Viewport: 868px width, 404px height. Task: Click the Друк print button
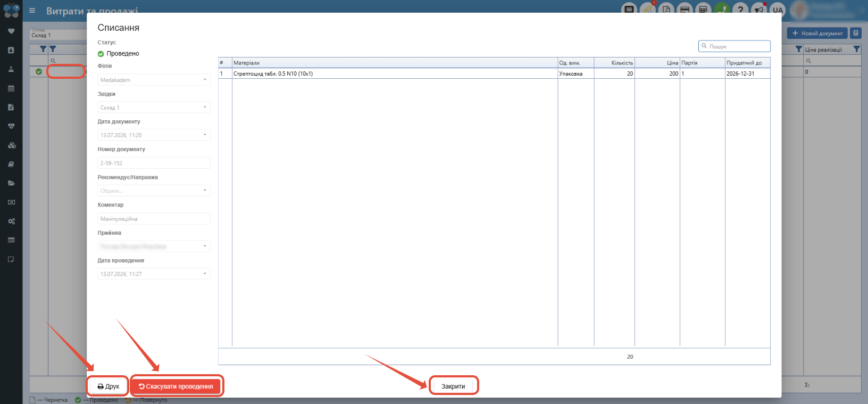(108, 386)
